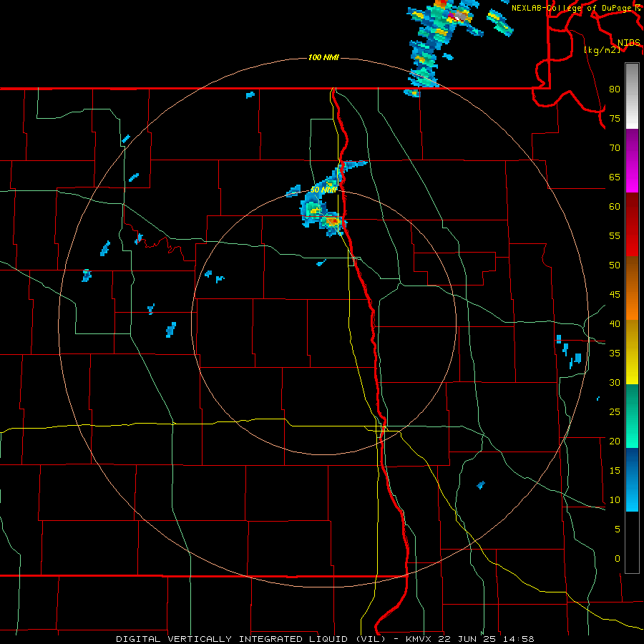Click the 30 value on the scale
This screenshot has height=644, width=644.
pos(615,383)
